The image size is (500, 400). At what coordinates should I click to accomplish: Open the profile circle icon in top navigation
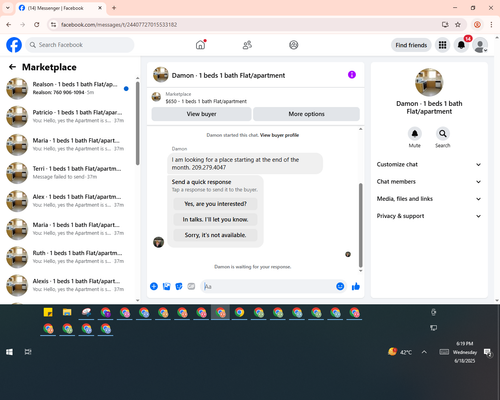(294, 45)
